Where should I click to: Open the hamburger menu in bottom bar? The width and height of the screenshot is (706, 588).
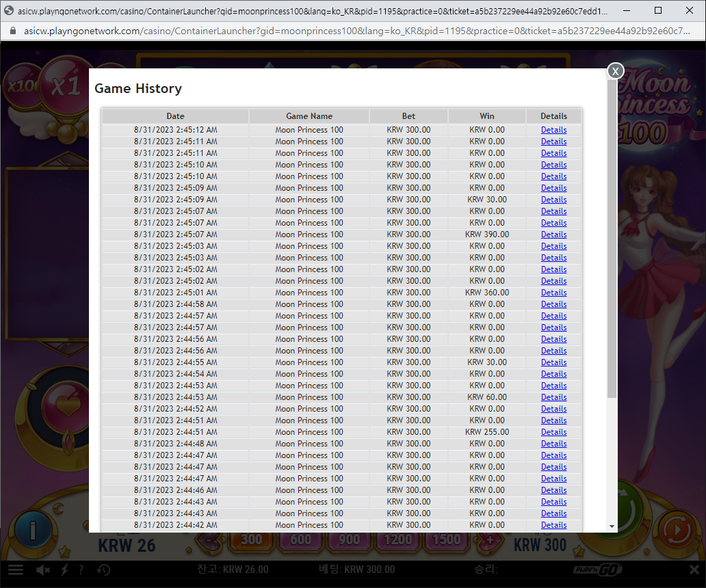coord(16,570)
